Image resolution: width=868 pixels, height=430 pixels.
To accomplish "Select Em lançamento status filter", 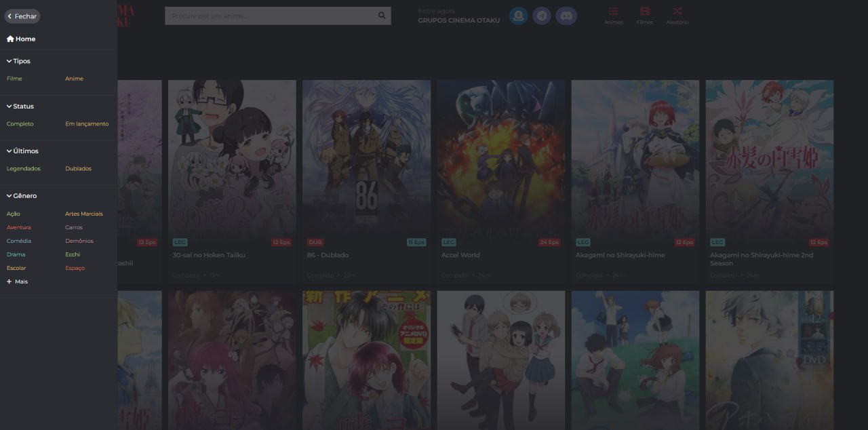I will tap(87, 124).
